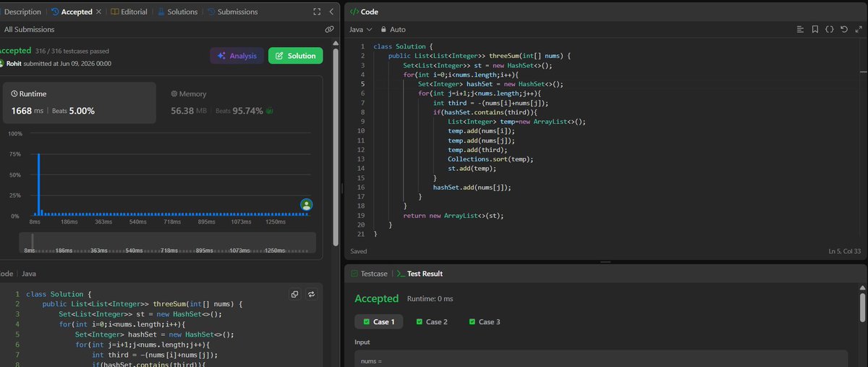Select Case 2 result

[x=432, y=321]
